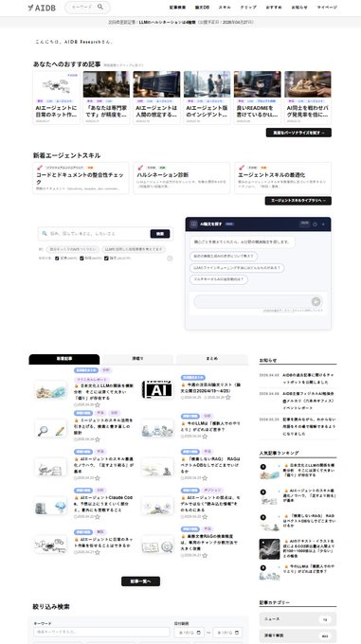Toggle the second search target checkbox
Image resolution: width=361 pixels, height=644 pixels.
point(81,259)
